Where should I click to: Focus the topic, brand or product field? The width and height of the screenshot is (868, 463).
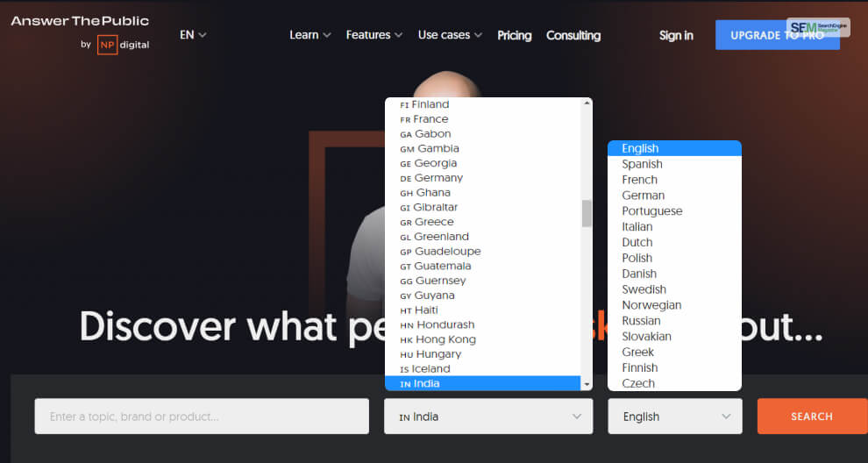[x=202, y=416]
